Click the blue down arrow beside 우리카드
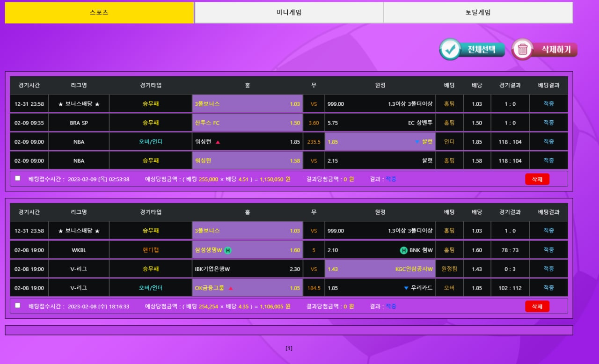 pyautogui.click(x=406, y=288)
